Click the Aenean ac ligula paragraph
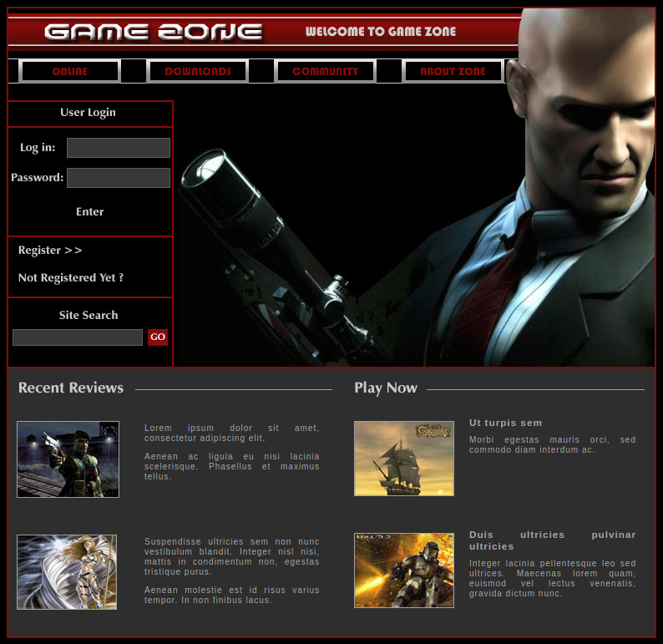The image size is (663, 644). [231, 466]
